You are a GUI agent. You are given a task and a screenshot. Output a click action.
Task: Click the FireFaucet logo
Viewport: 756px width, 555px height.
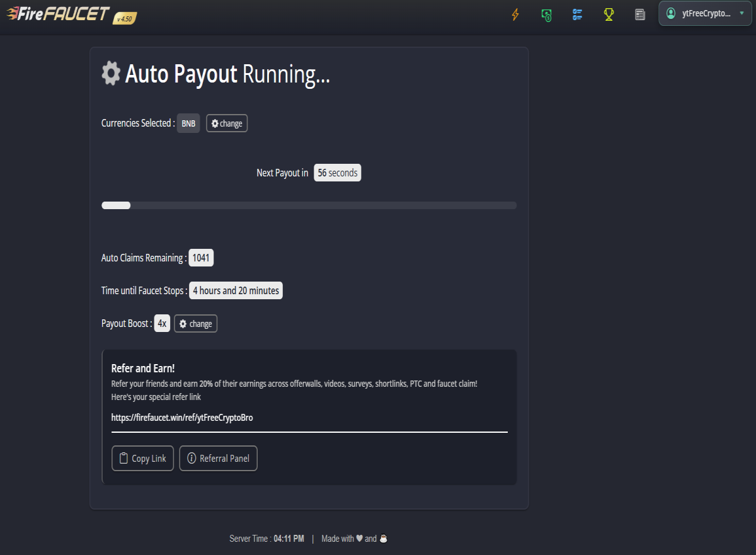click(58, 13)
